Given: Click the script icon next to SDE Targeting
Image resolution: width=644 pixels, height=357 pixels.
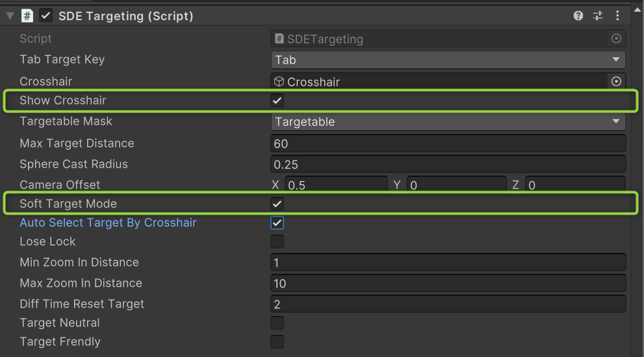Looking at the screenshot, I should 27,16.
